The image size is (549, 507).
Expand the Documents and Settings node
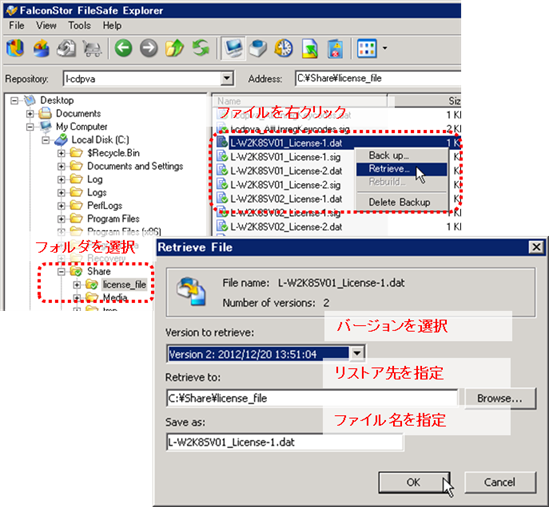tap(61, 166)
